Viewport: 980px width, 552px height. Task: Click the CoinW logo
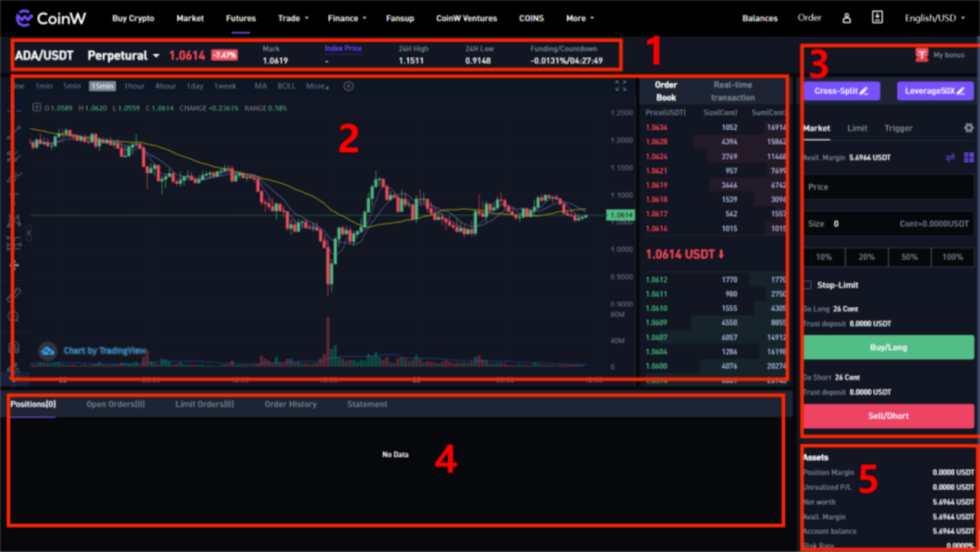51,18
